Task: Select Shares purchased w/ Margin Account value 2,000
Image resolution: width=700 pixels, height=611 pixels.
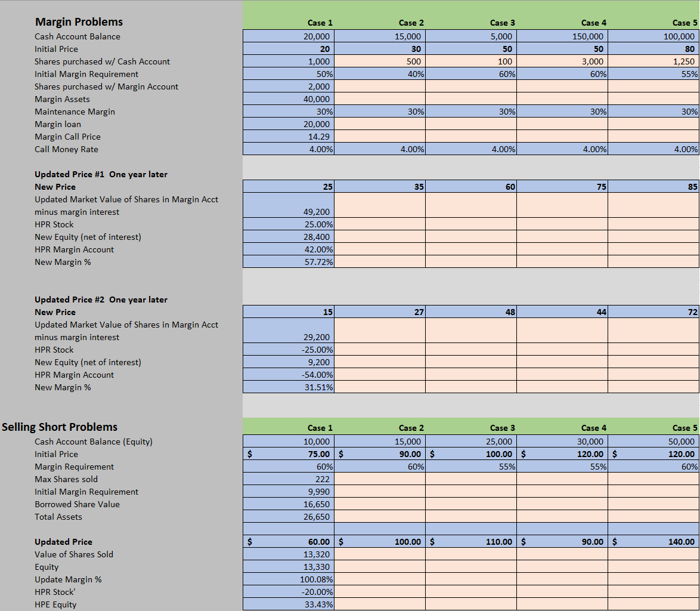Action: 289,86
